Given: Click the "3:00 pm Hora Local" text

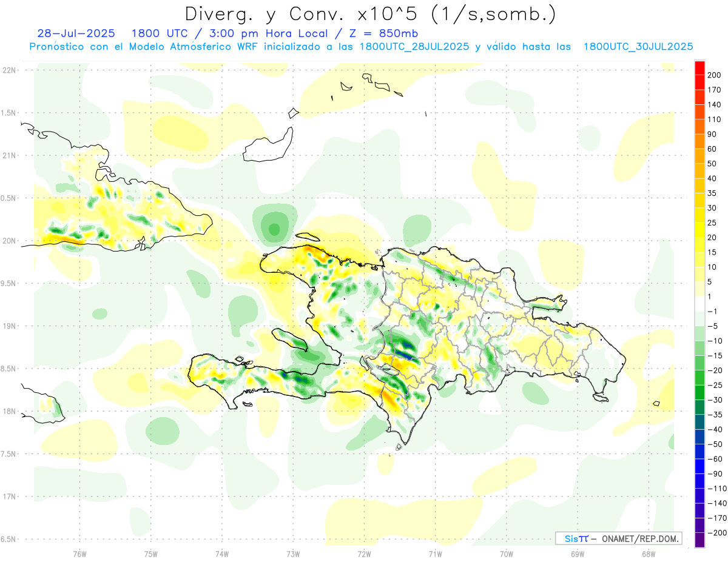Looking at the screenshot, I should tap(271, 33).
